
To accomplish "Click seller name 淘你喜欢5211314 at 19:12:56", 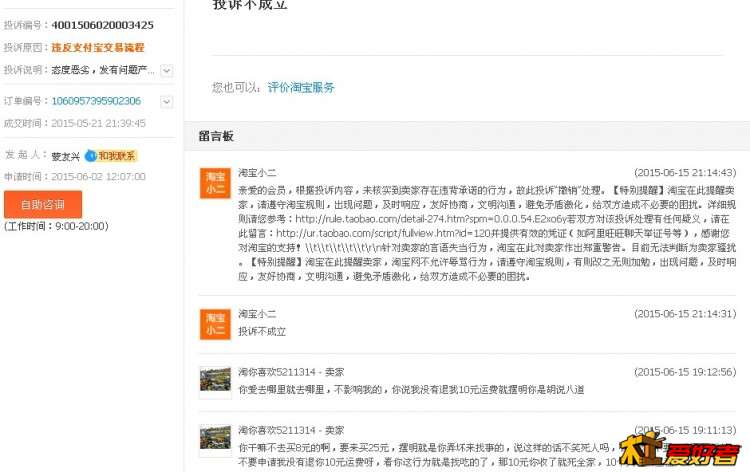I will (x=277, y=372).
